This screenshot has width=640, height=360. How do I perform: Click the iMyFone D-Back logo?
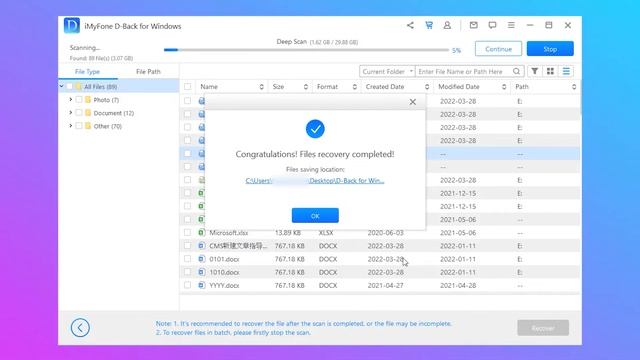72,26
